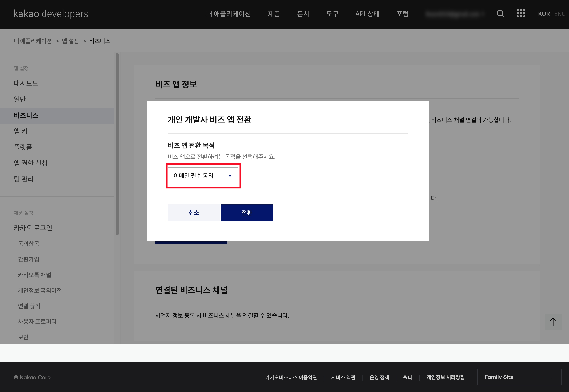Expand Family Site plus icon
Viewport: 569px width, 392px height.
click(552, 377)
